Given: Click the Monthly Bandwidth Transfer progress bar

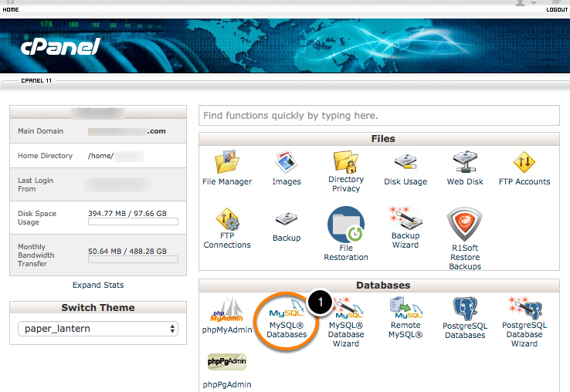Looking at the screenshot, I should (x=133, y=259).
